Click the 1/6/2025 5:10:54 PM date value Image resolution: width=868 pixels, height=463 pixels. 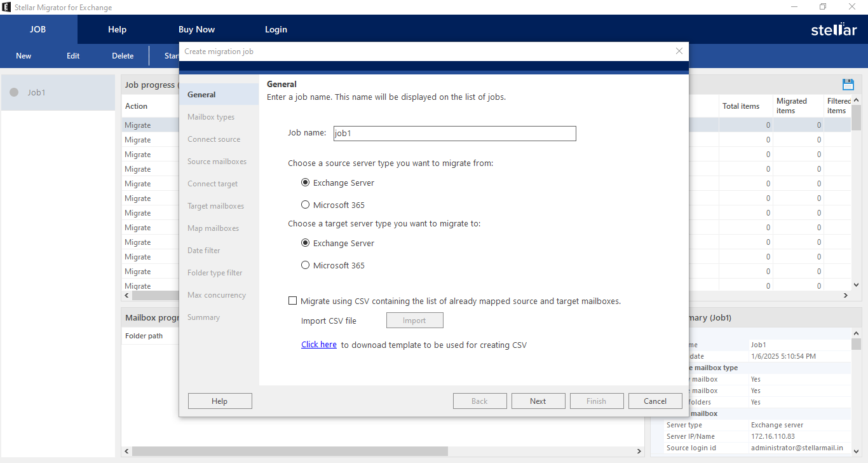783,356
